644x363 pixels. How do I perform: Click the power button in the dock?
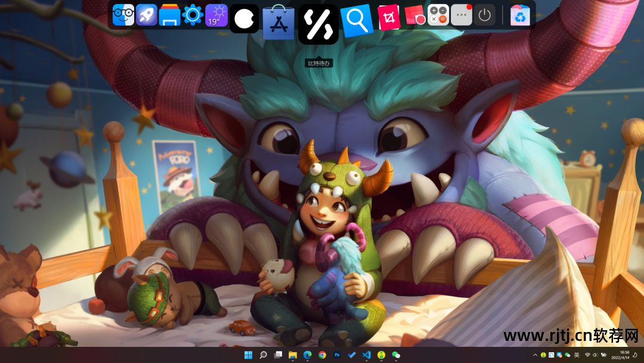pyautogui.click(x=485, y=15)
